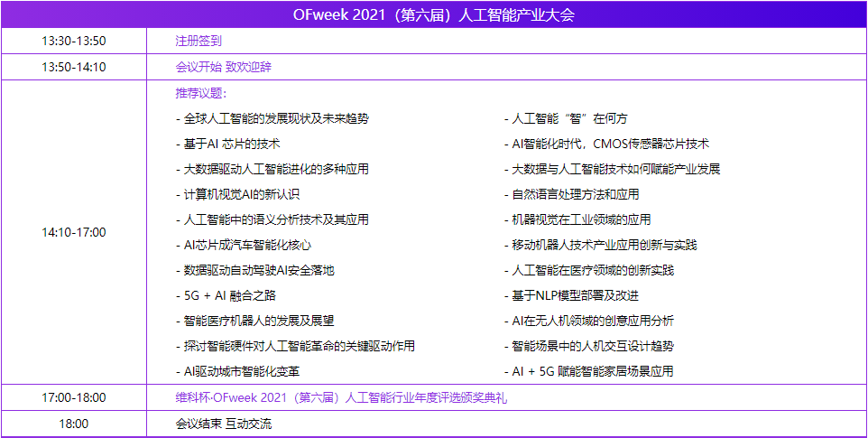Select topic AI驱动城市智能化变革
The height and width of the screenshot is (438, 868).
coord(238,371)
